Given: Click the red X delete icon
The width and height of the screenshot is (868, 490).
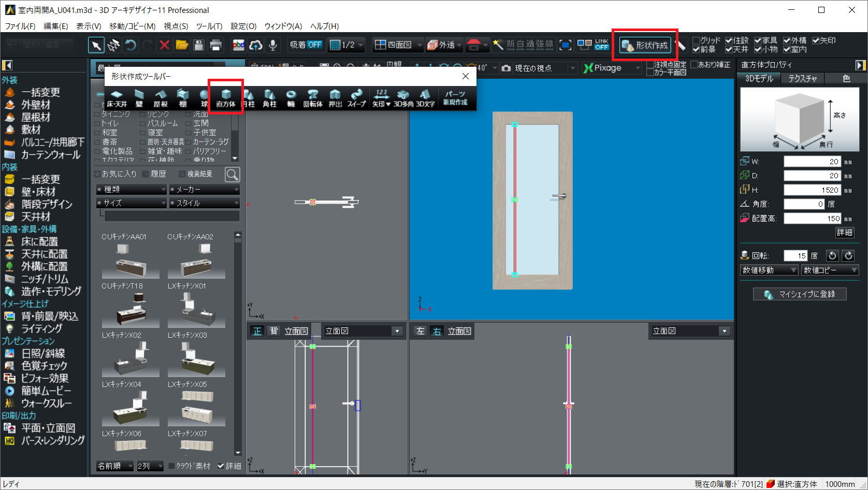Looking at the screenshot, I should click(165, 45).
